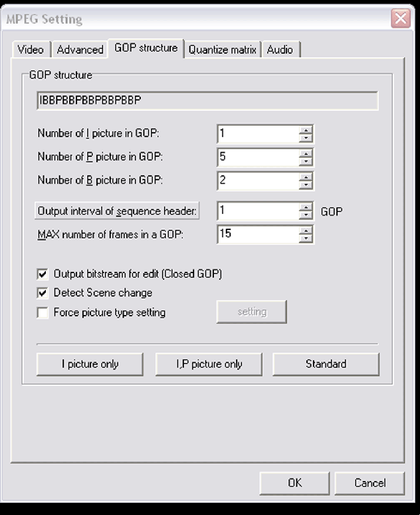This screenshot has width=420, height=515.
Task: Select the Audio tab
Action: tap(280, 50)
